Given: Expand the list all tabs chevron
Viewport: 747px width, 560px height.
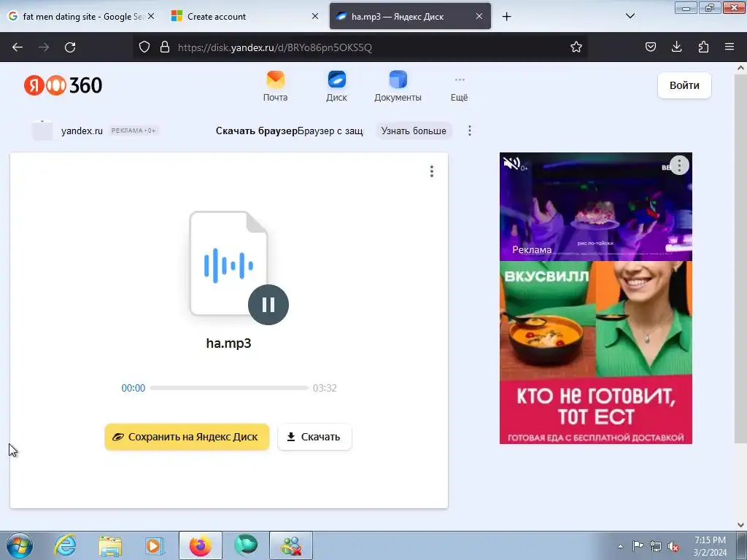Looking at the screenshot, I should [630, 16].
